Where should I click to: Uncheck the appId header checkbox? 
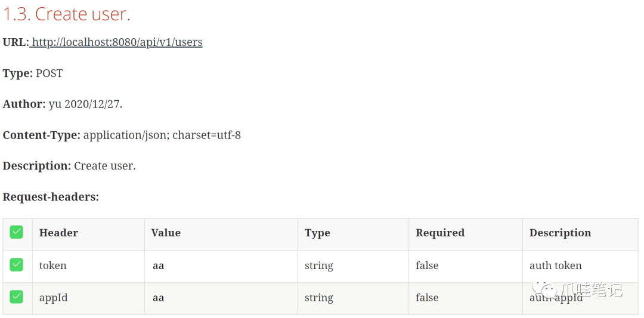tap(17, 297)
